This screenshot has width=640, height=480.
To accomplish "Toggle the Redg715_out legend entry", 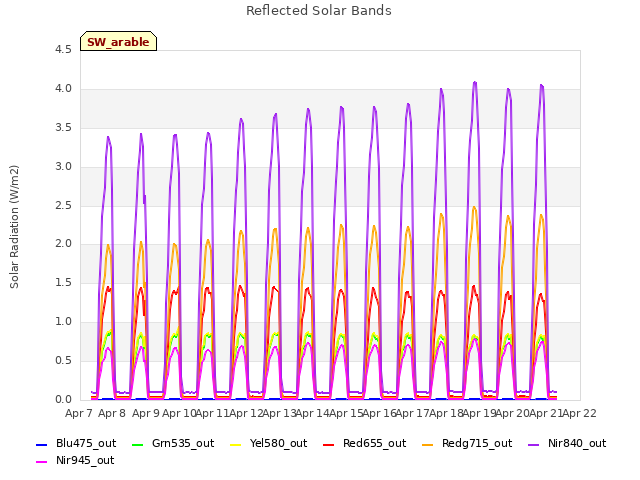I will tap(467, 443).
